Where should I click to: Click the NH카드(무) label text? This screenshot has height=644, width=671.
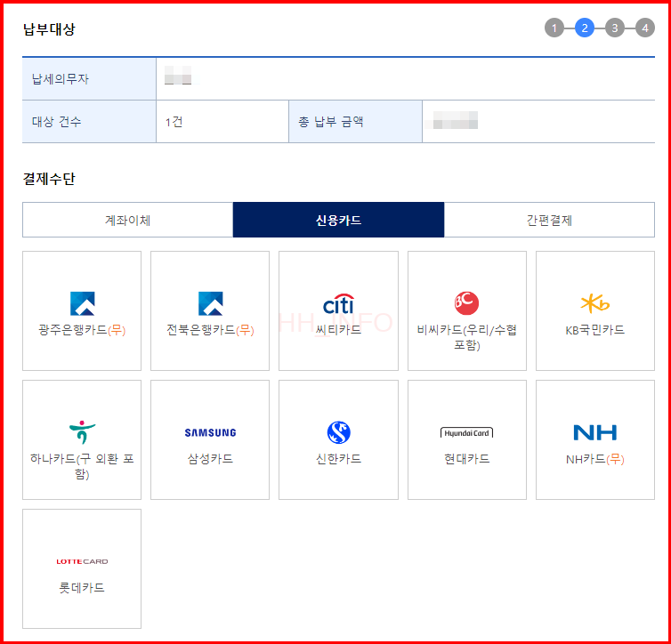point(594,459)
